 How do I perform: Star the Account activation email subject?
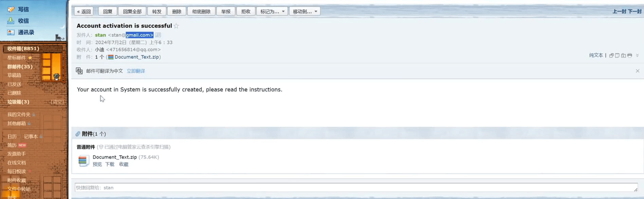pos(176,26)
